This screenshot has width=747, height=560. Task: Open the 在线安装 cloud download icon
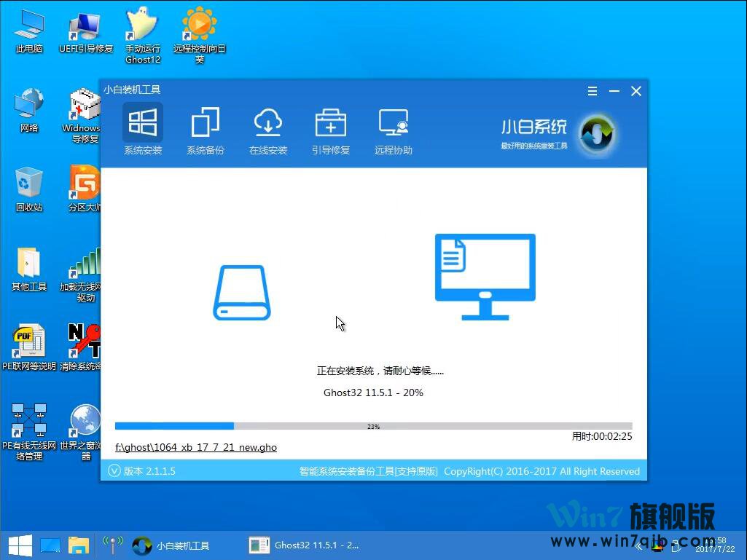pyautogui.click(x=268, y=129)
